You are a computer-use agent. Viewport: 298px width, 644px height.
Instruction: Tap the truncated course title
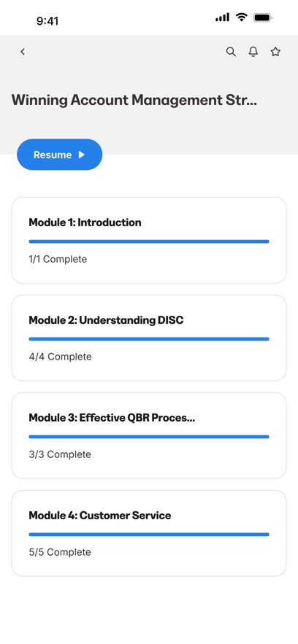click(x=134, y=100)
